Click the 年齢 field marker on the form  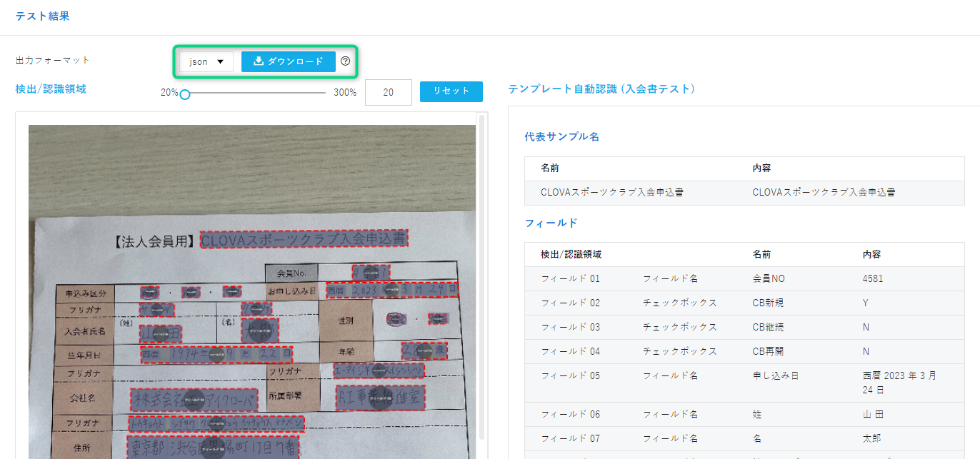click(424, 350)
